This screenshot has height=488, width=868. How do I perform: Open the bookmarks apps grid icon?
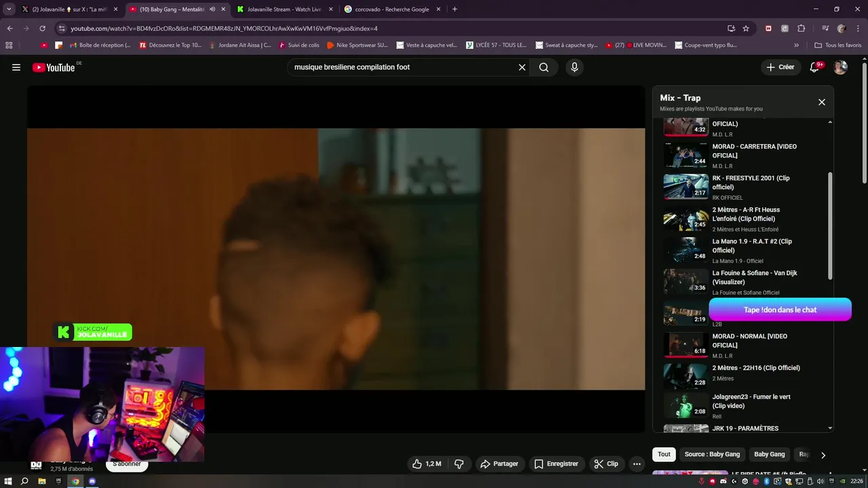[9, 45]
